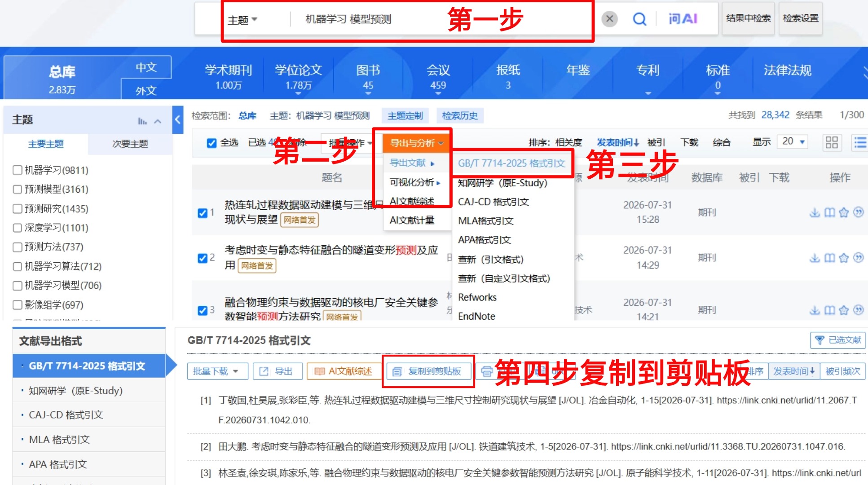
Task: Click the printer icon in export toolbar
Action: tap(486, 371)
